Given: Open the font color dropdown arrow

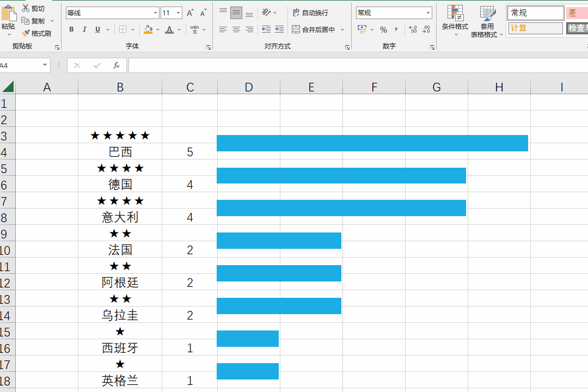Looking at the screenshot, I should click(179, 29).
